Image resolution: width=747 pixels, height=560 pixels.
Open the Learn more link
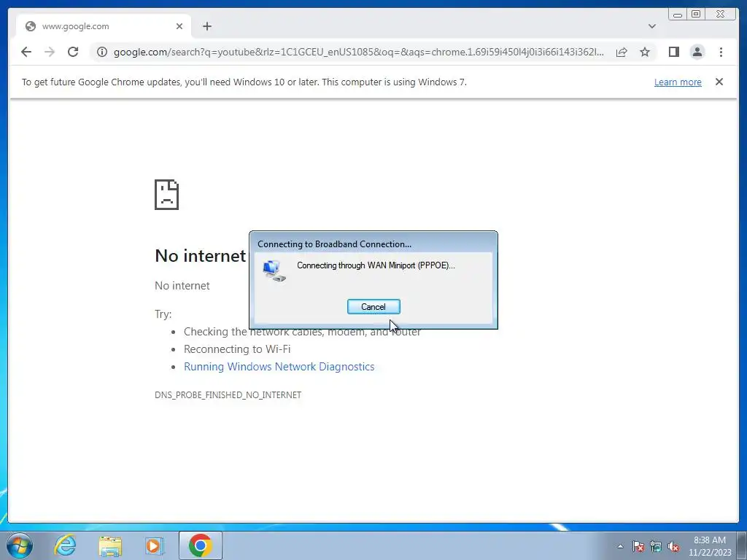click(678, 82)
